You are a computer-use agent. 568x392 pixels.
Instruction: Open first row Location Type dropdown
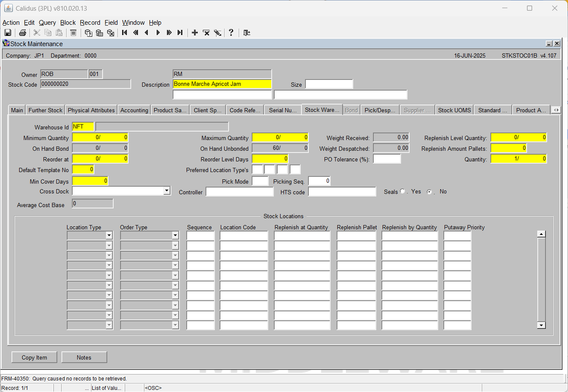coord(109,235)
